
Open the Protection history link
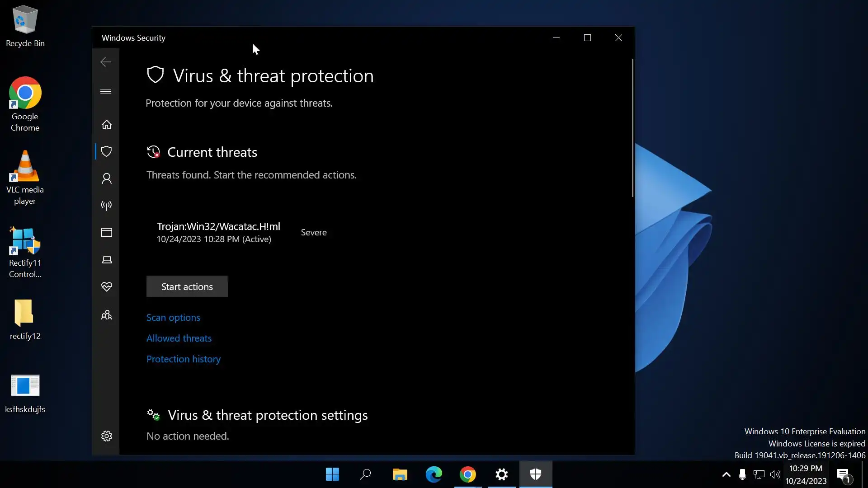point(184,359)
